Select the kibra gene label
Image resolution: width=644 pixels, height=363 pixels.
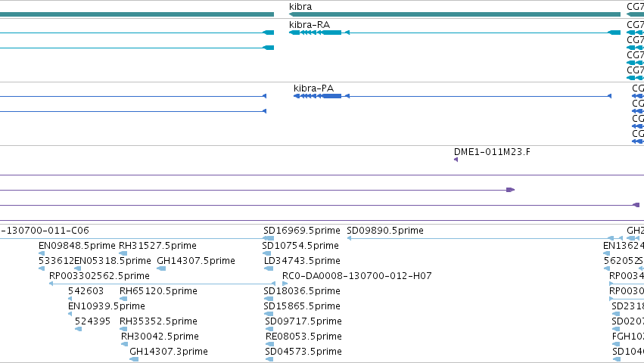(x=300, y=7)
